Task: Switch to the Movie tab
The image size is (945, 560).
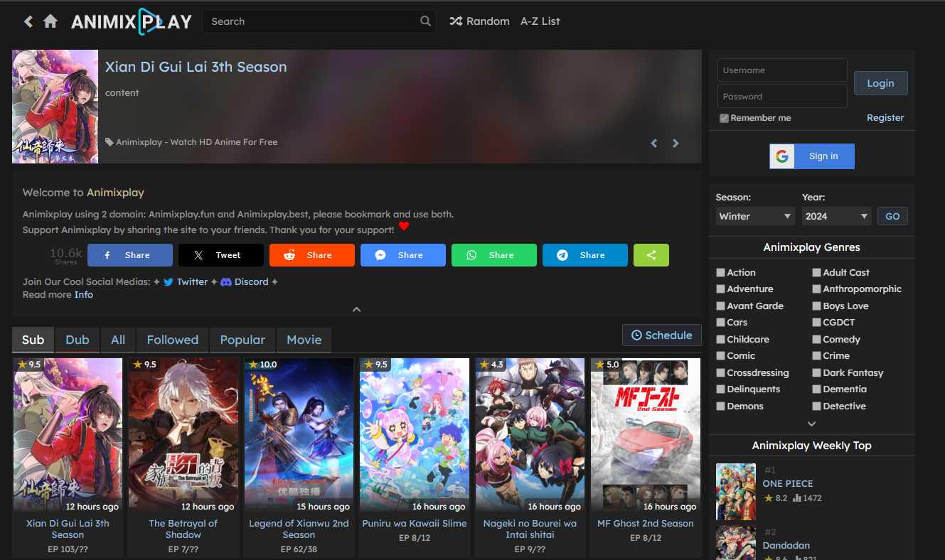Action: point(304,340)
